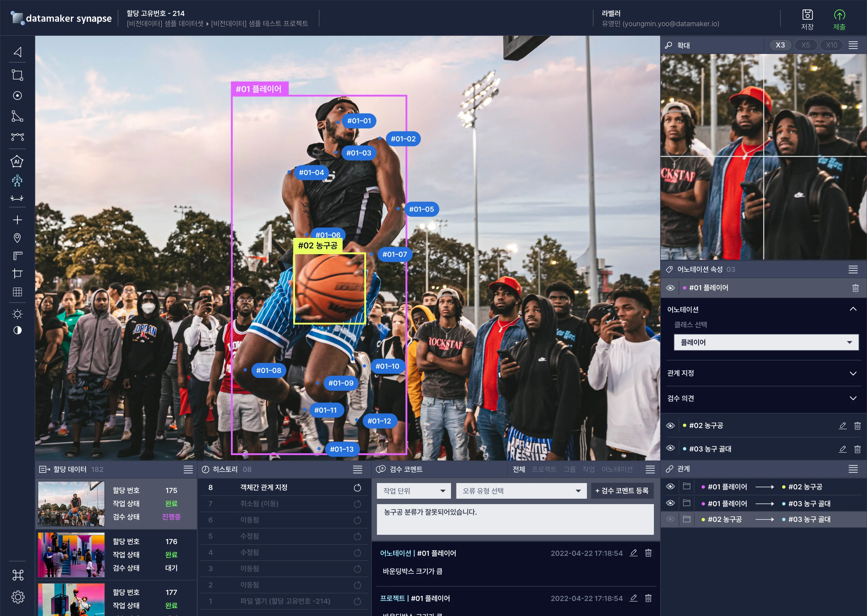
Task: Activate the AI auto-annotation tool
Action: 17,162
